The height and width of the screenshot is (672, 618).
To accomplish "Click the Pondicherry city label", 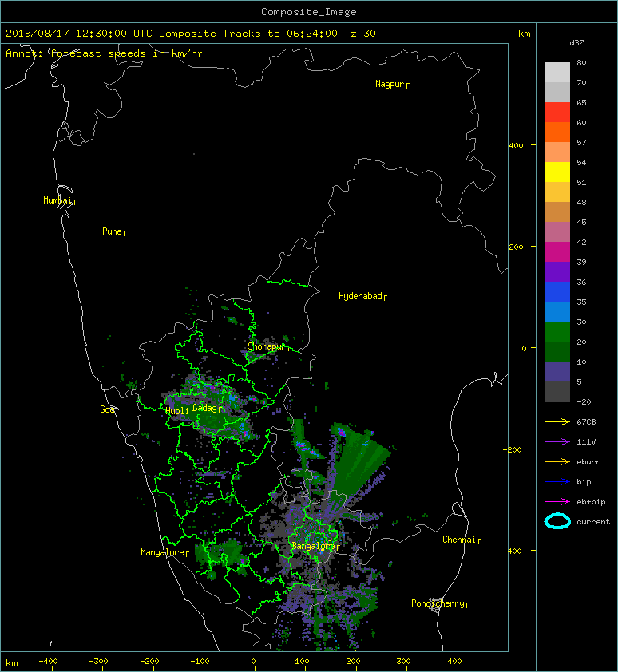I will click(x=438, y=603).
